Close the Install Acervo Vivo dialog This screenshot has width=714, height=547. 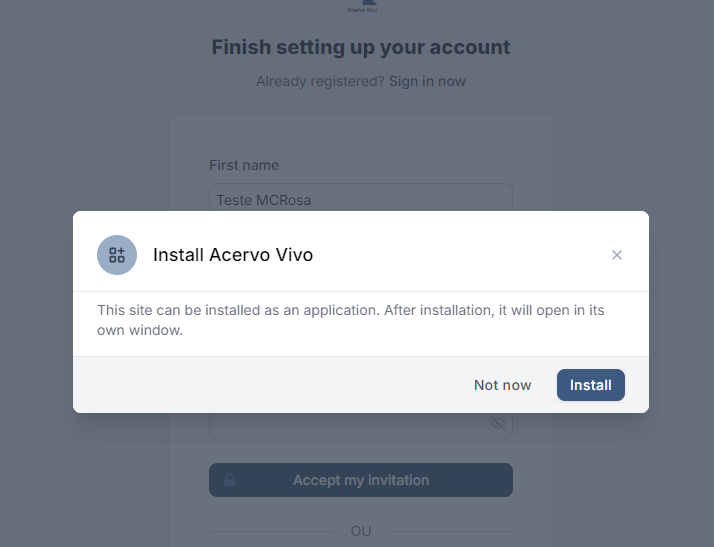[x=617, y=255]
